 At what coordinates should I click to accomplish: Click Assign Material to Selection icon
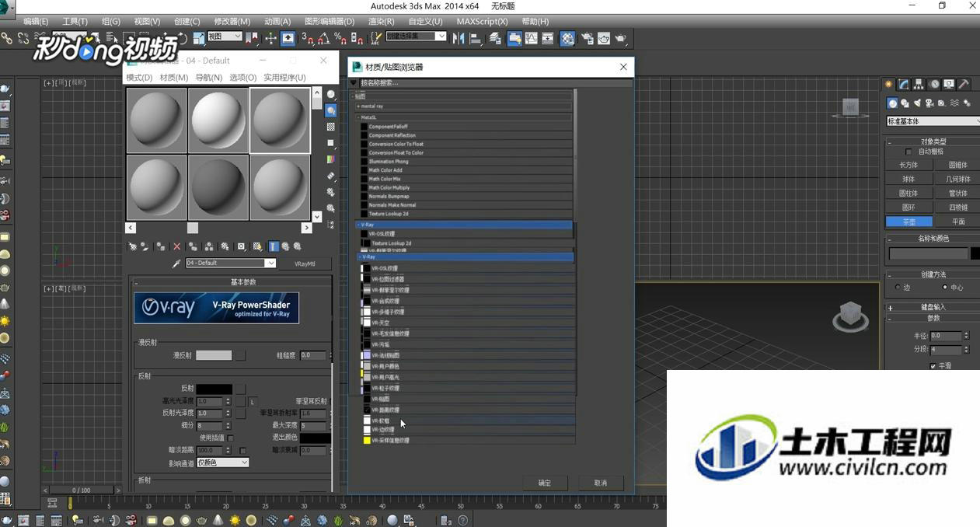[161, 246]
